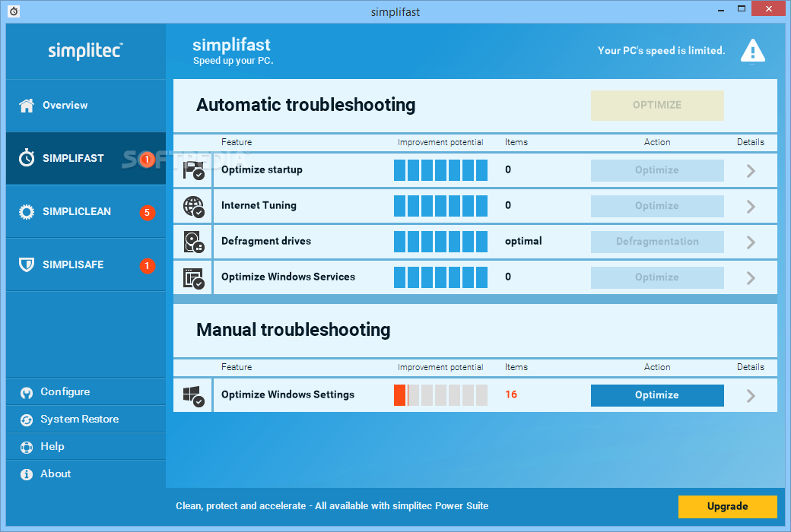Click Optimize for Windows Services
This screenshot has width=791, height=532.
tap(657, 278)
